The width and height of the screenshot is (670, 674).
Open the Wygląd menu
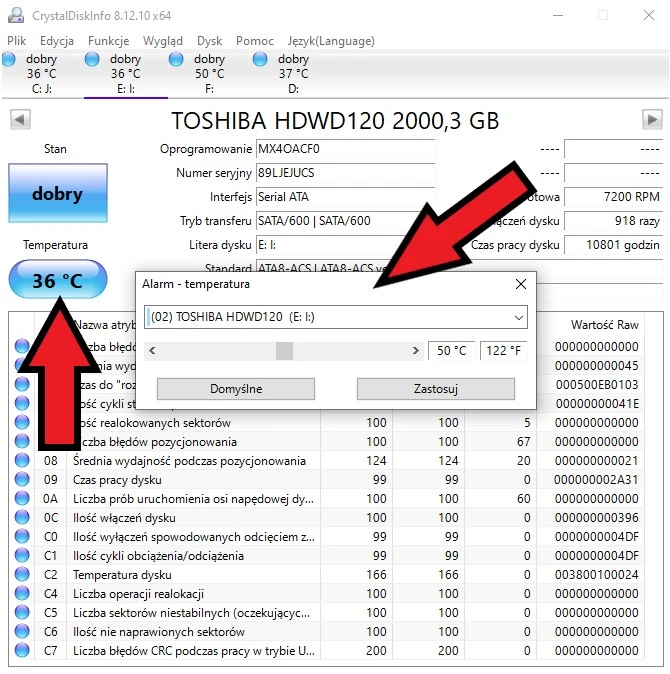[x=162, y=41]
